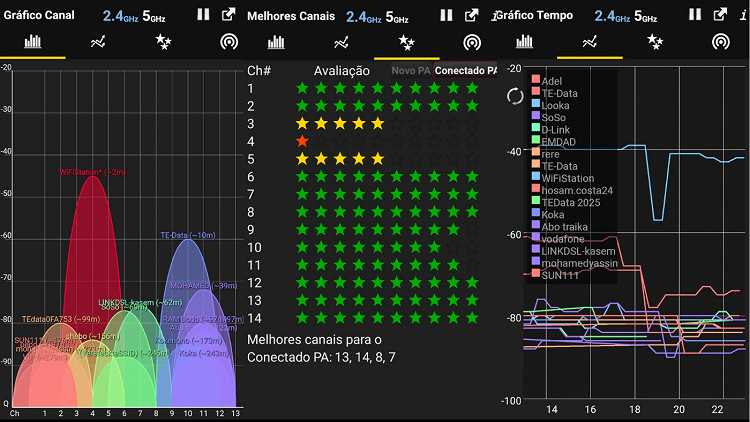Switch to 5GHz band in Gráfico Canal panel
This screenshot has height=422, width=750.
[152, 16]
